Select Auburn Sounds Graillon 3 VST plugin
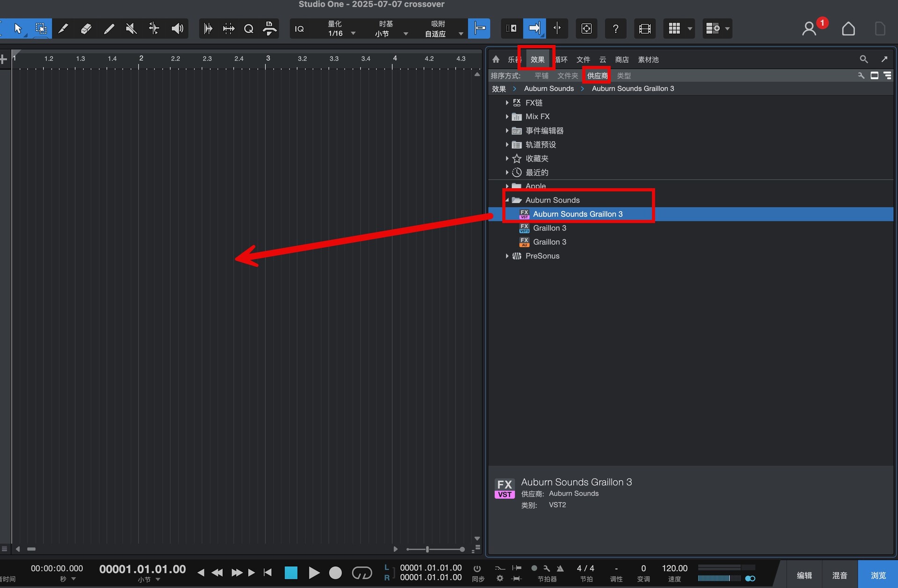 coord(691,214)
